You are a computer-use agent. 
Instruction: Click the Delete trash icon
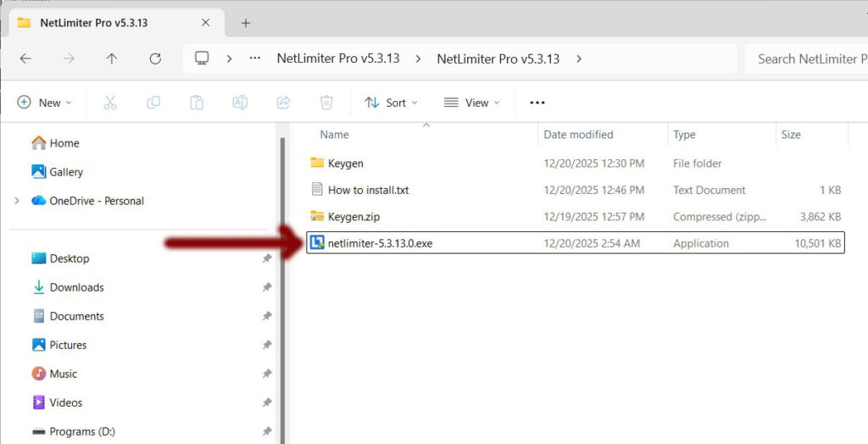tap(326, 103)
